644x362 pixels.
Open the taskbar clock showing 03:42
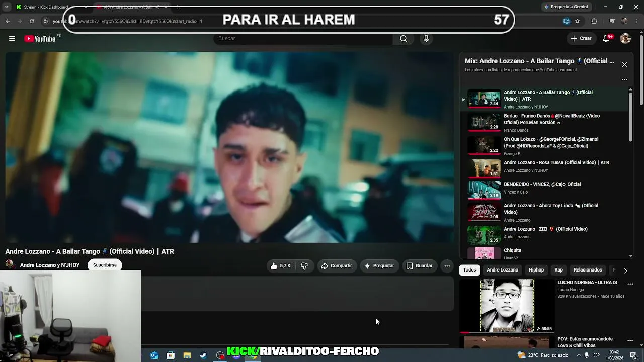point(614,355)
